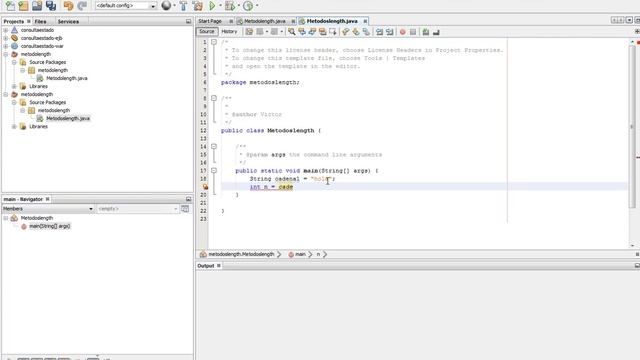Click the Debug Project icon
This screenshot has height=360, width=640.
tap(230, 6)
